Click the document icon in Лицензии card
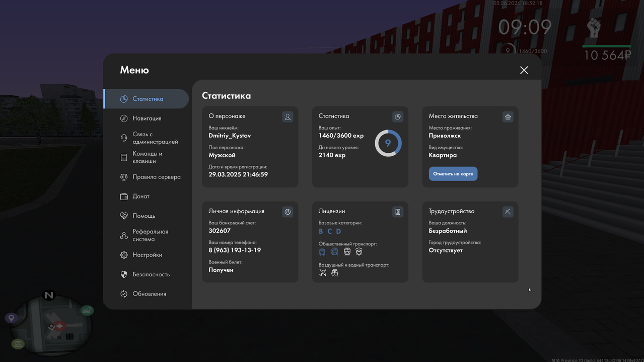This screenshot has width=644, height=362. [x=398, y=212]
